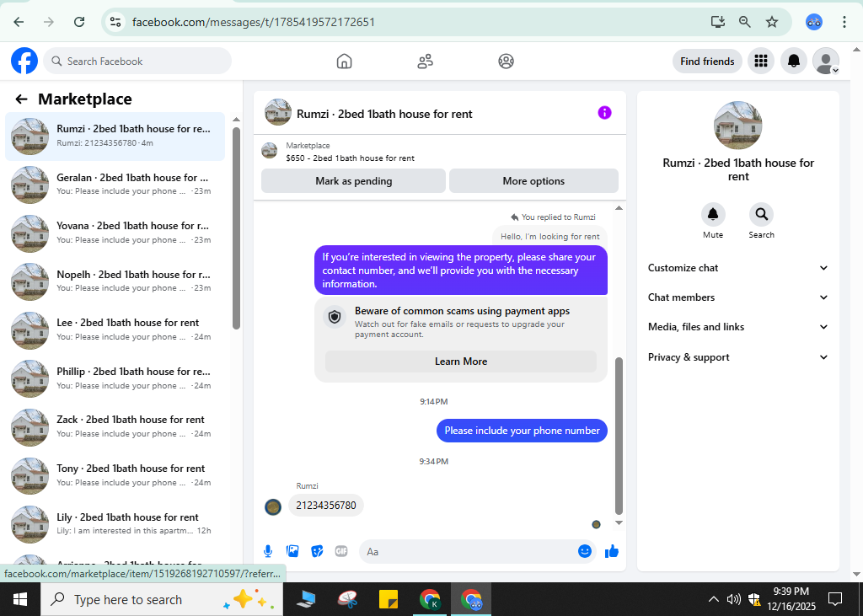Search within the conversation using magnifier icon

pos(761,214)
